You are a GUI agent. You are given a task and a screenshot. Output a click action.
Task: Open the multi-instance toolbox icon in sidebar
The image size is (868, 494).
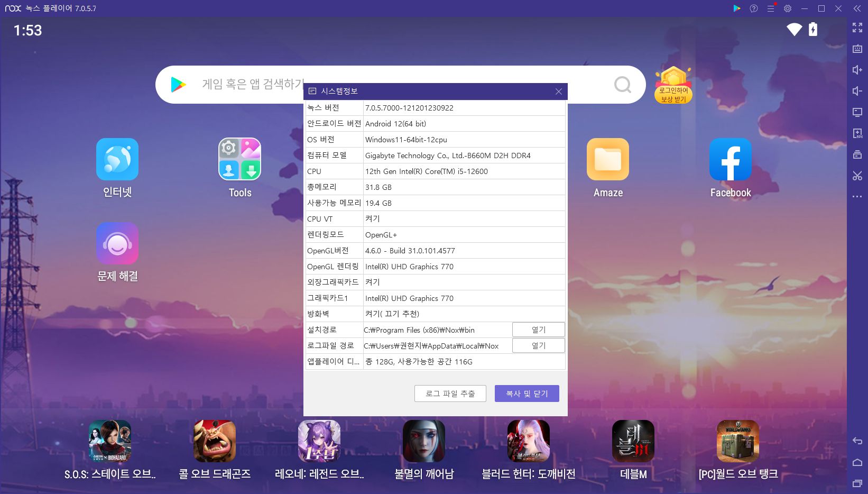857,154
